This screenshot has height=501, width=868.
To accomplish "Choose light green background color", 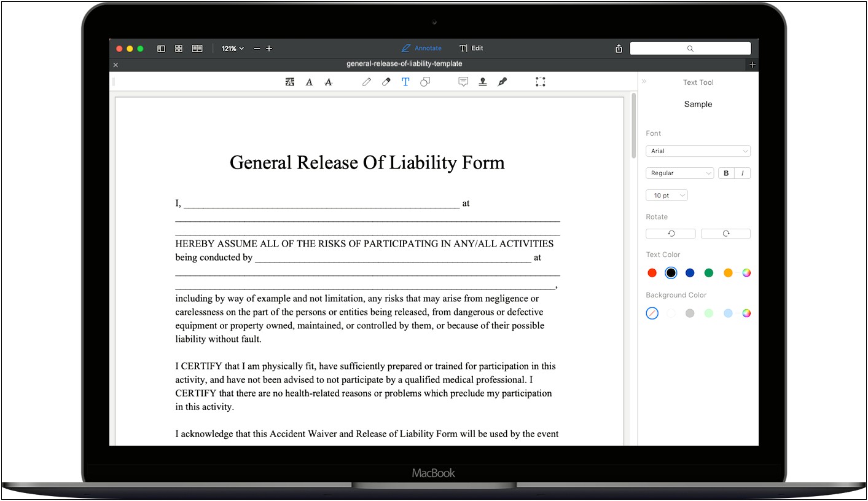I will tap(709, 314).
